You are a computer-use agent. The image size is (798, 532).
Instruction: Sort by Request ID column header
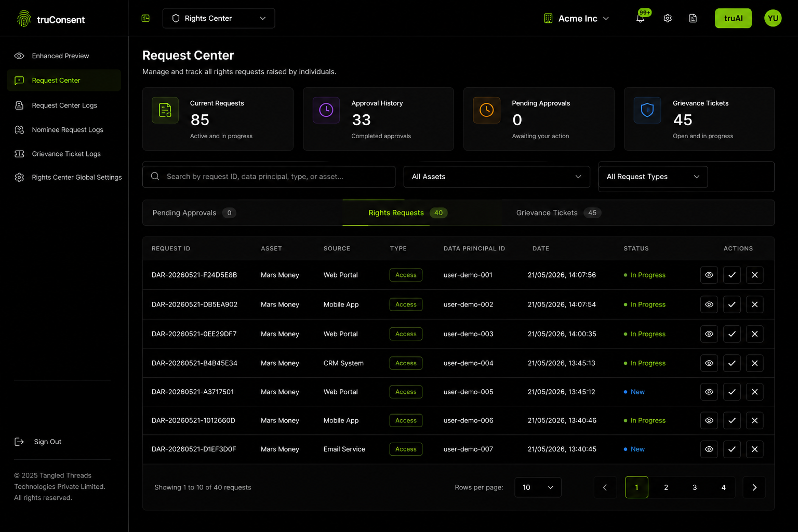point(171,248)
